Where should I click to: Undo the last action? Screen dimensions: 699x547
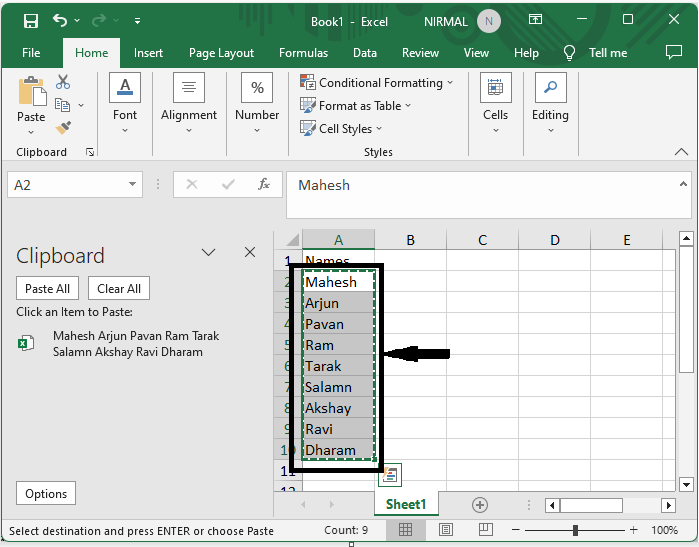tap(60, 20)
